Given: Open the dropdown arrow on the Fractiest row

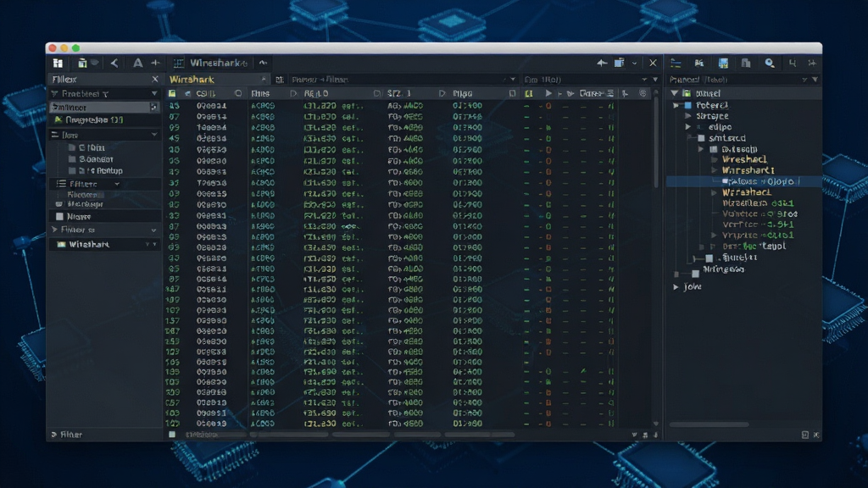Looking at the screenshot, I should click(x=154, y=93).
